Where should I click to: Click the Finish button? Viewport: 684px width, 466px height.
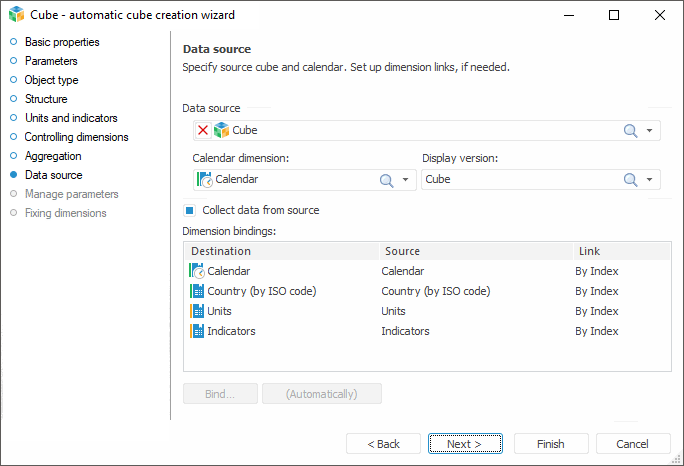[x=550, y=444]
